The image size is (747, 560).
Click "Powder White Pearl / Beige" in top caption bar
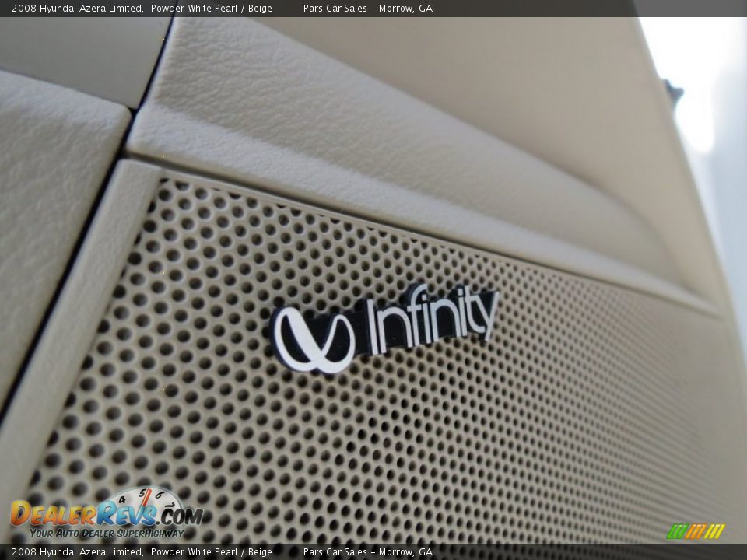(212, 9)
